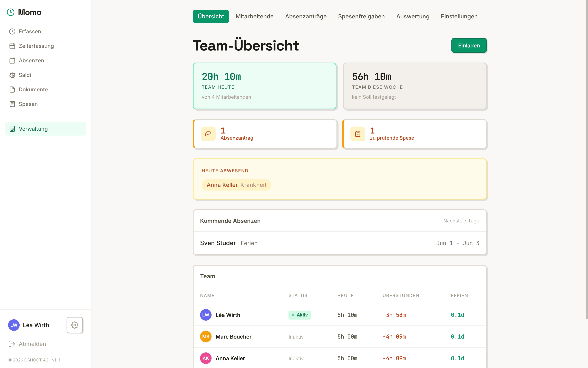588x368 pixels.
Task: Open the 1 Absenzantrag card
Action: pyautogui.click(x=265, y=134)
